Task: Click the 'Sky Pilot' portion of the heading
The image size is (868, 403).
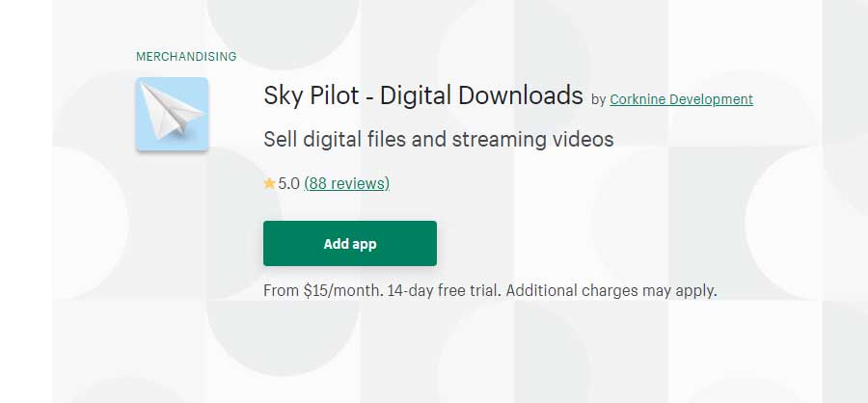Action: click(312, 95)
